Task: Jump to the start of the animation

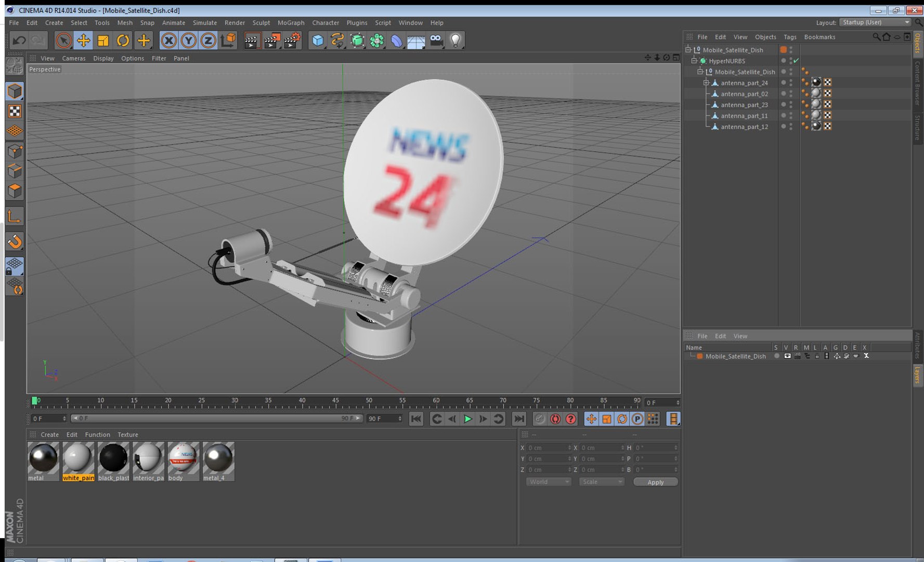Action: [x=416, y=419]
